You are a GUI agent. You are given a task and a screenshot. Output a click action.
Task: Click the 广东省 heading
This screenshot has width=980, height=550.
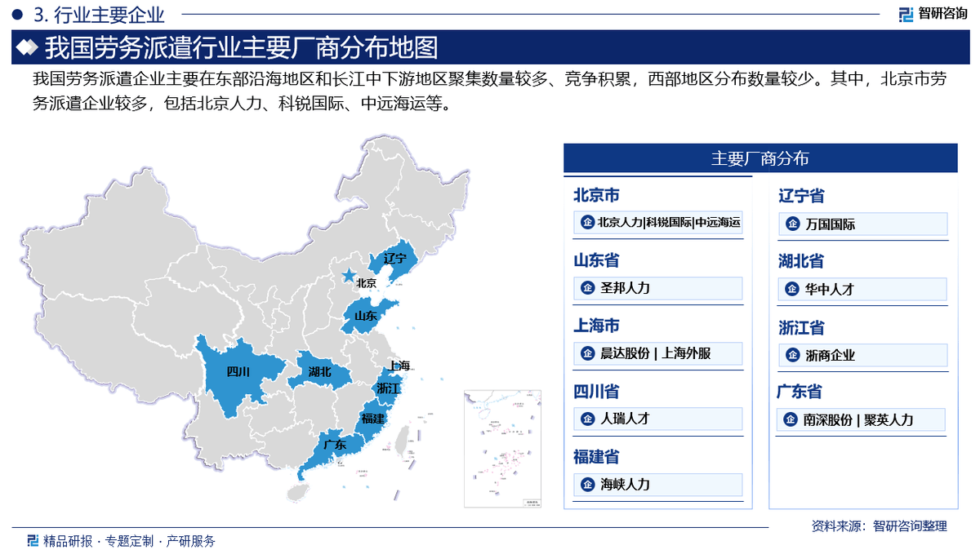coord(799,393)
